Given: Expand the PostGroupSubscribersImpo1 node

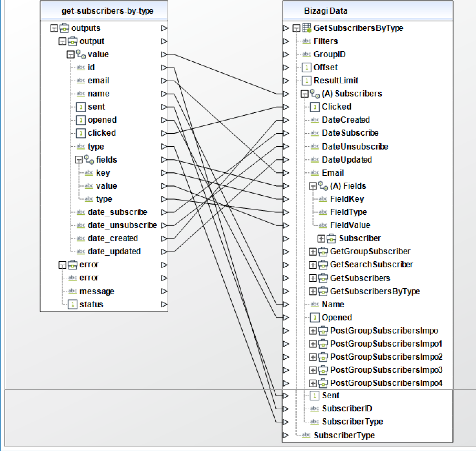Looking at the screenshot, I should point(313,344).
